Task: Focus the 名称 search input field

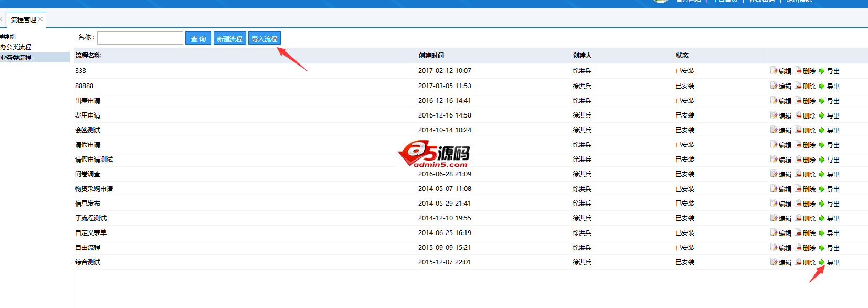Action: click(140, 38)
